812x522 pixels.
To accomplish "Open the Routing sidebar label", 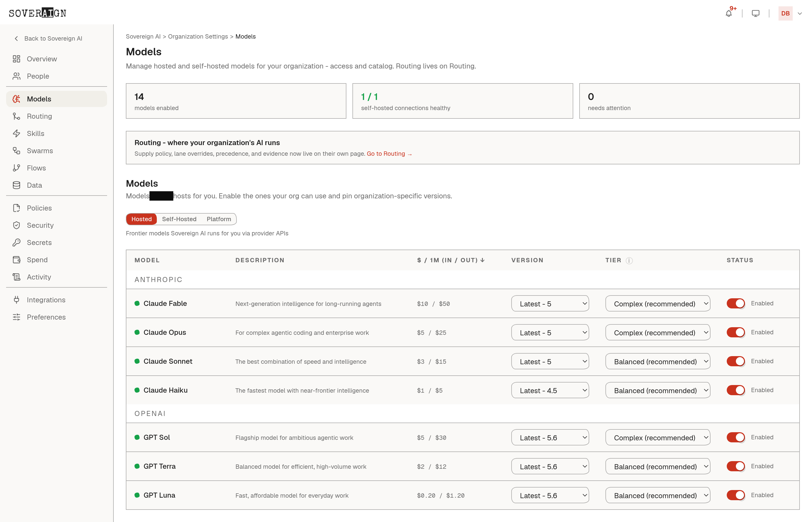I will tap(39, 116).
